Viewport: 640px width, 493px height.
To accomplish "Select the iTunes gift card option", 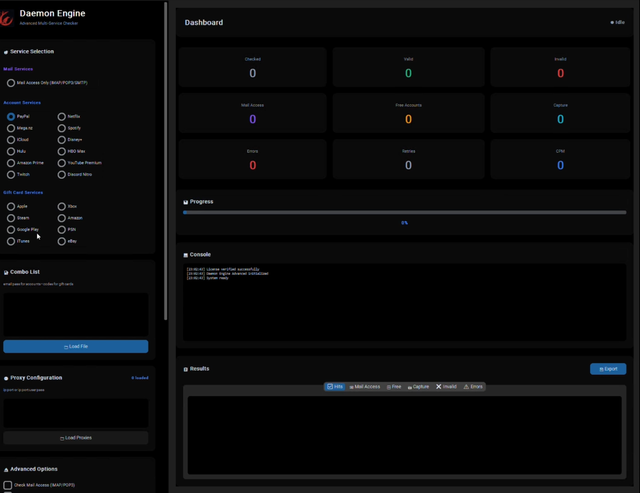I will [x=11, y=241].
